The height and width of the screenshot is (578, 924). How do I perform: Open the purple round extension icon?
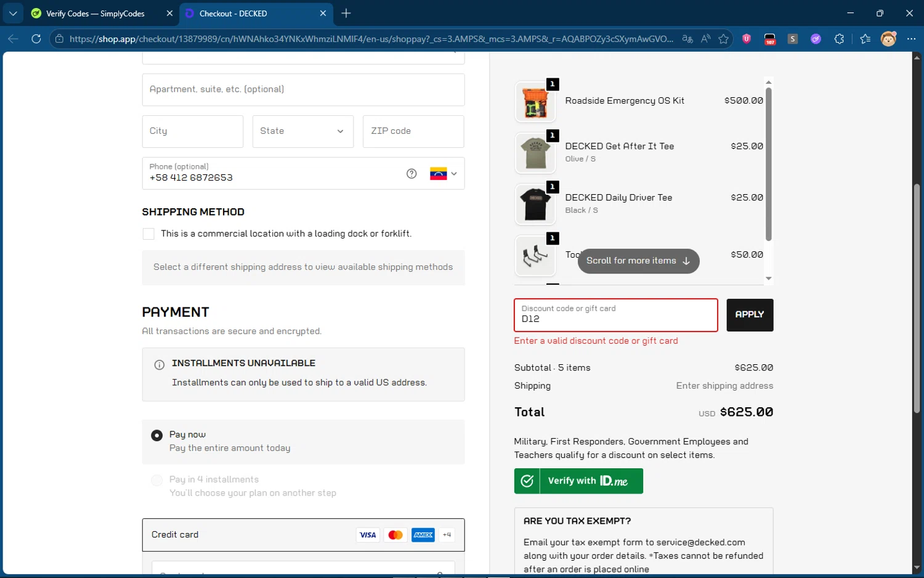tap(816, 39)
